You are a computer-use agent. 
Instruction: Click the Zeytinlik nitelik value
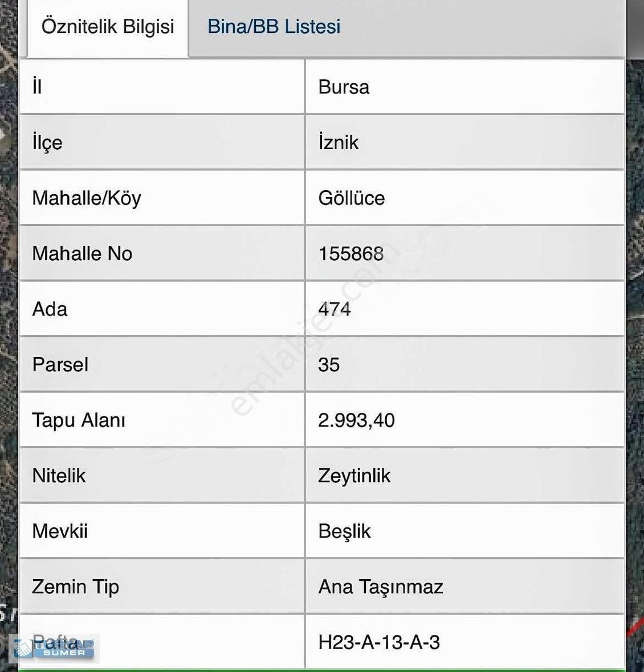(x=354, y=476)
